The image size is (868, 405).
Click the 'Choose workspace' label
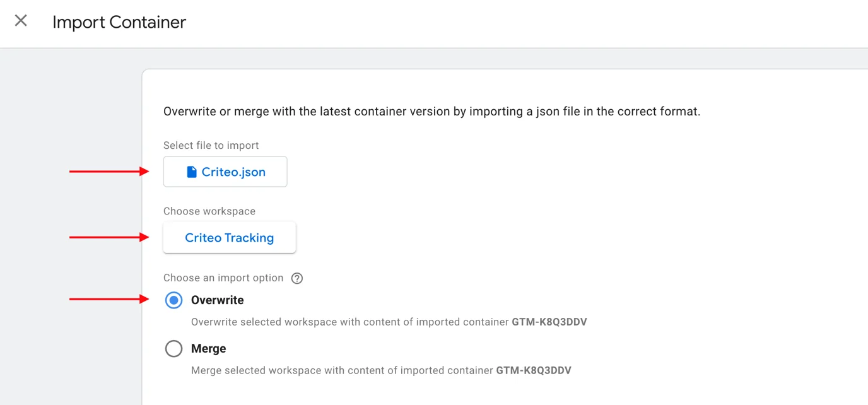[209, 211]
